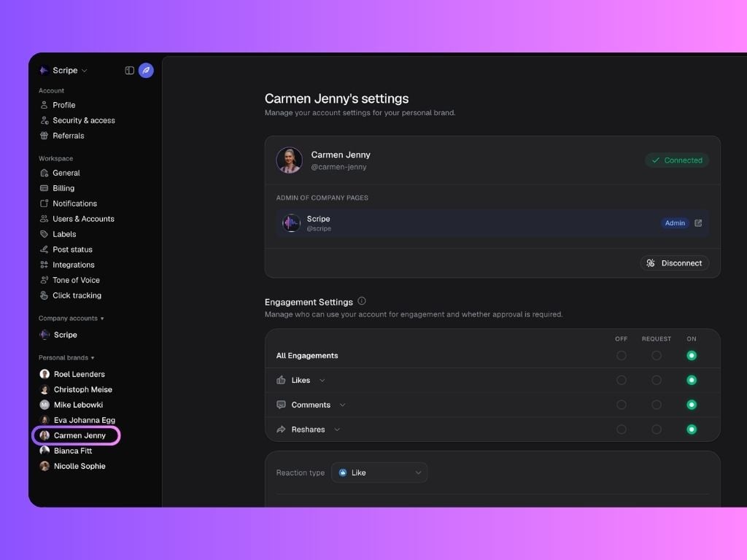747x560 pixels.
Task: Open Tone of Voice settings
Action: (x=76, y=280)
